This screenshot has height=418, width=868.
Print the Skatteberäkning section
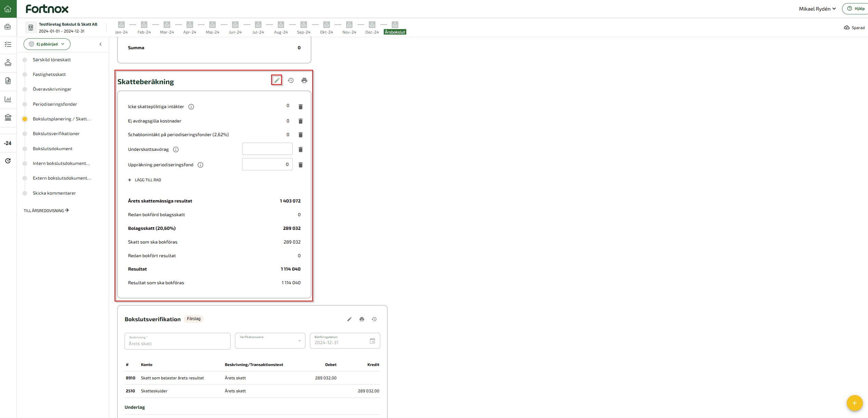[x=304, y=80]
